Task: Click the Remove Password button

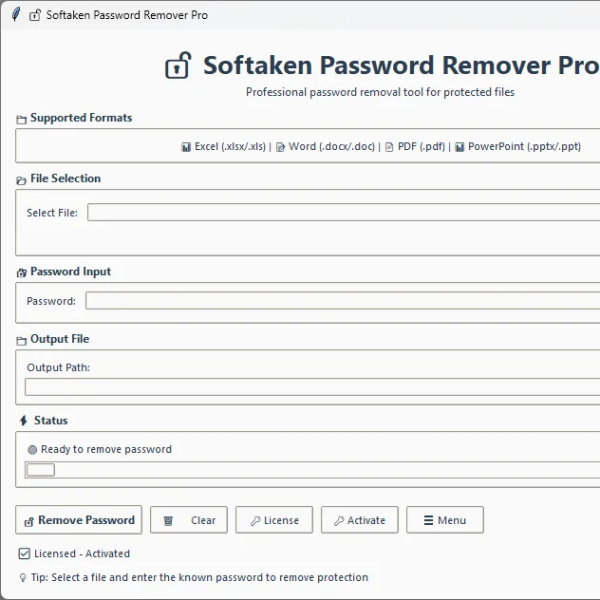Action: [x=78, y=520]
